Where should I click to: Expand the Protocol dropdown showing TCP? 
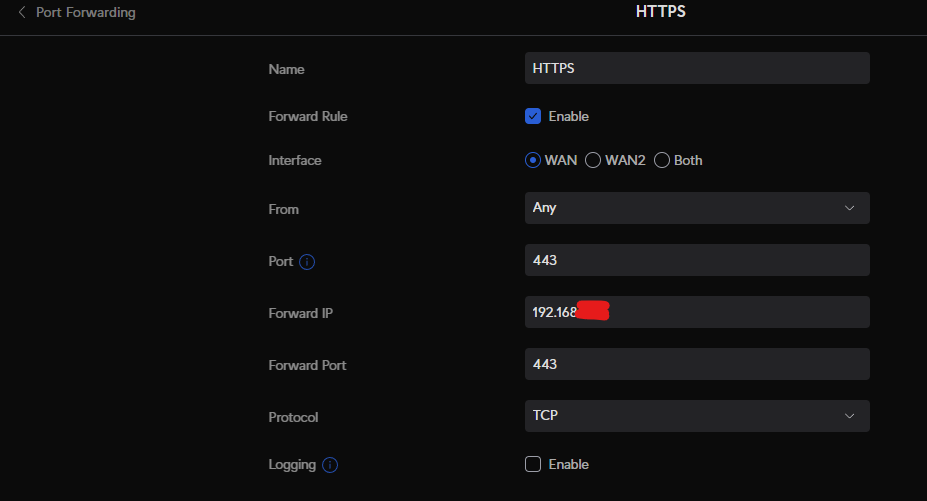tap(697, 416)
